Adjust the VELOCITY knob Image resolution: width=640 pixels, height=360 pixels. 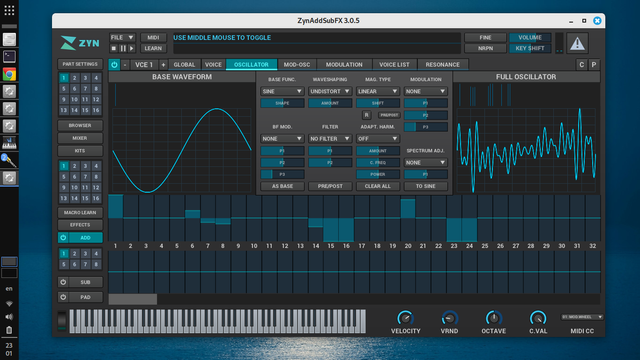pos(405,318)
